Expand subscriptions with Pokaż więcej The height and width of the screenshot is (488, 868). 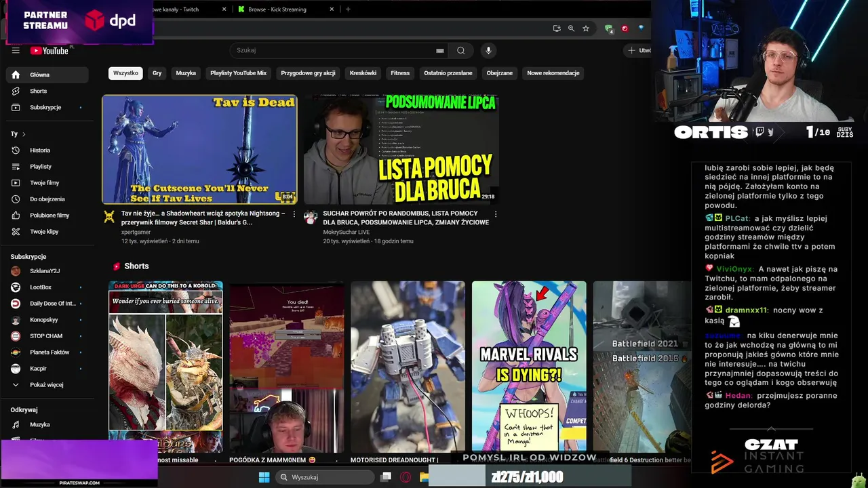click(x=47, y=385)
